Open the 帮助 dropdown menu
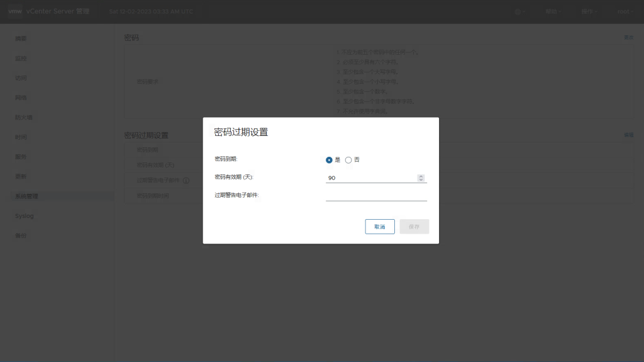This screenshot has width=644, height=362. (x=553, y=11)
